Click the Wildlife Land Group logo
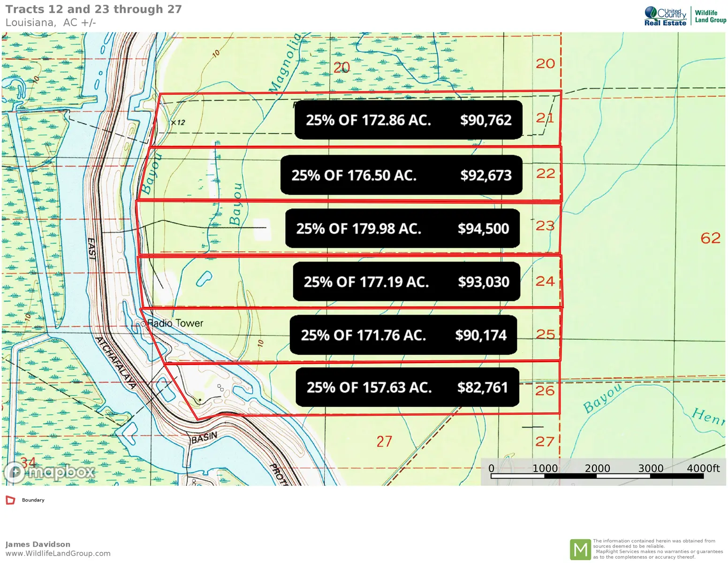The image size is (728, 563). click(x=710, y=16)
